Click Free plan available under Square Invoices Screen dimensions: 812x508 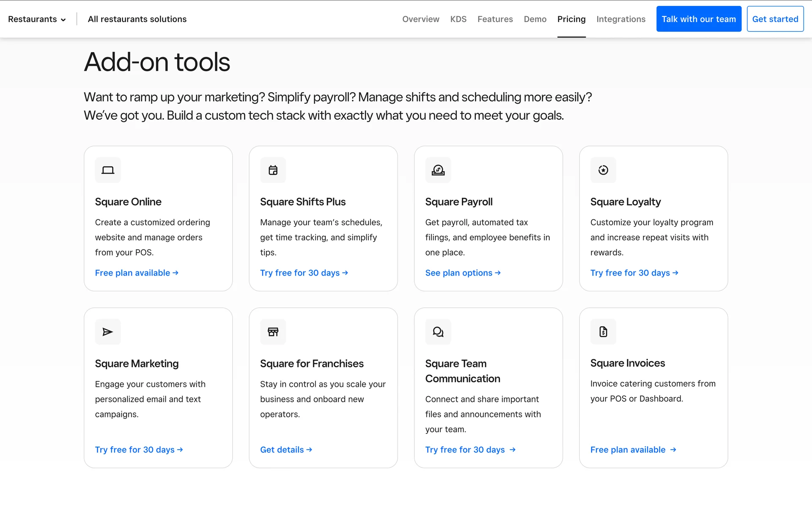(x=633, y=450)
